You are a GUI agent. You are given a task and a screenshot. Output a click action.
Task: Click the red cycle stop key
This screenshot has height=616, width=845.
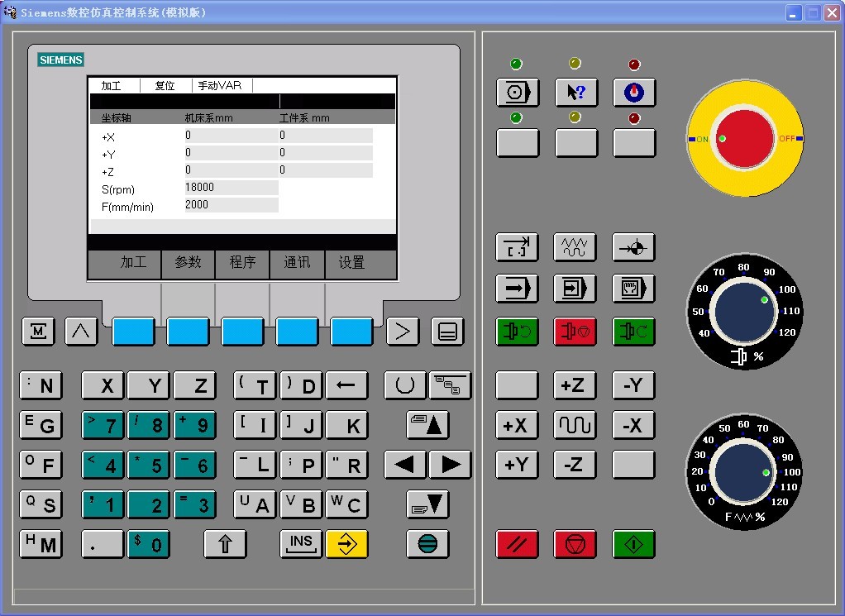pyautogui.click(x=575, y=544)
